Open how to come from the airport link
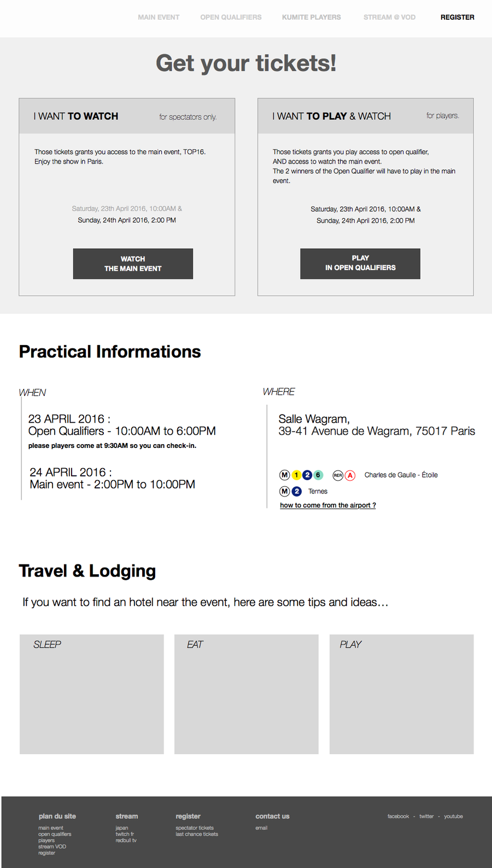 tap(327, 505)
